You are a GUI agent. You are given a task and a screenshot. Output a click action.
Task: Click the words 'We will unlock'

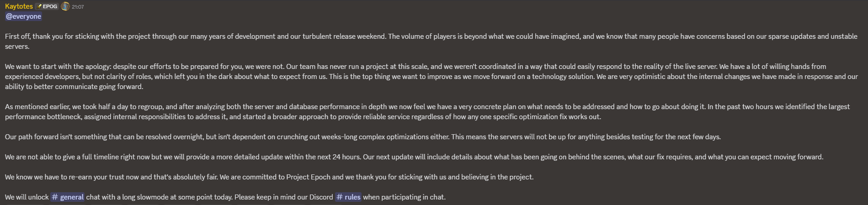(x=27, y=197)
